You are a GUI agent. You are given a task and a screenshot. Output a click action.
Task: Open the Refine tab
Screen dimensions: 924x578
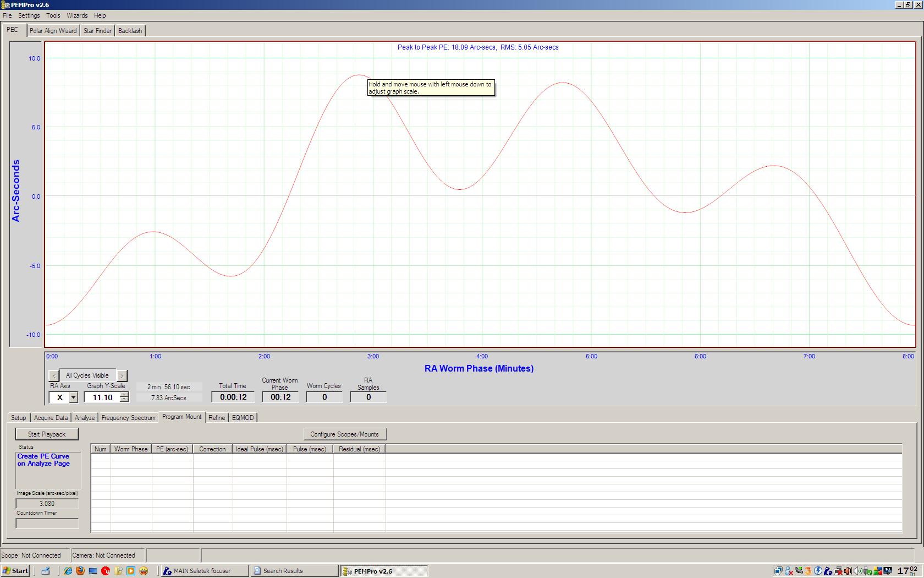(x=217, y=418)
